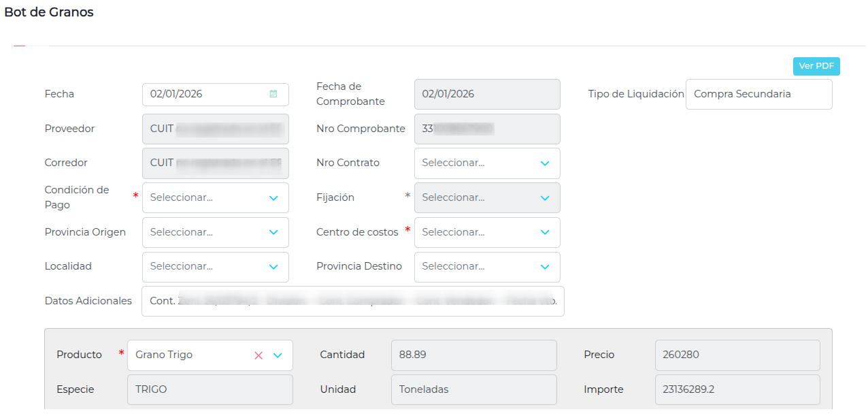Expand the Producto dropdown arrow
Viewport: 868px width, 418px height.
pos(278,355)
